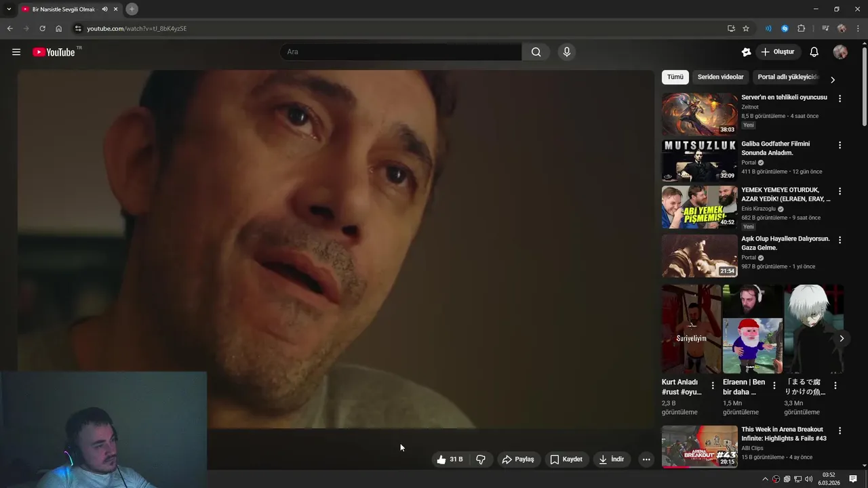Image resolution: width=868 pixels, height=488 pixels.
Task: Dislike the video with thumbs down
Action: tap(481, 460)
